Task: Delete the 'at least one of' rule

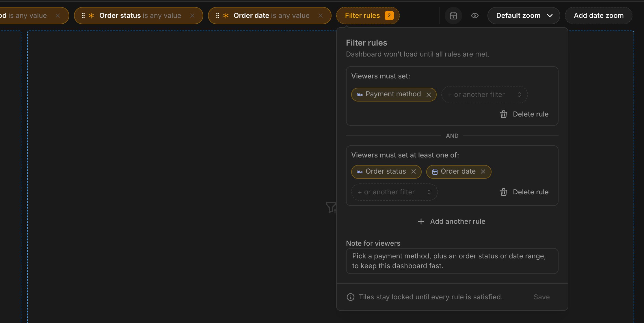Action: [524, 192]
